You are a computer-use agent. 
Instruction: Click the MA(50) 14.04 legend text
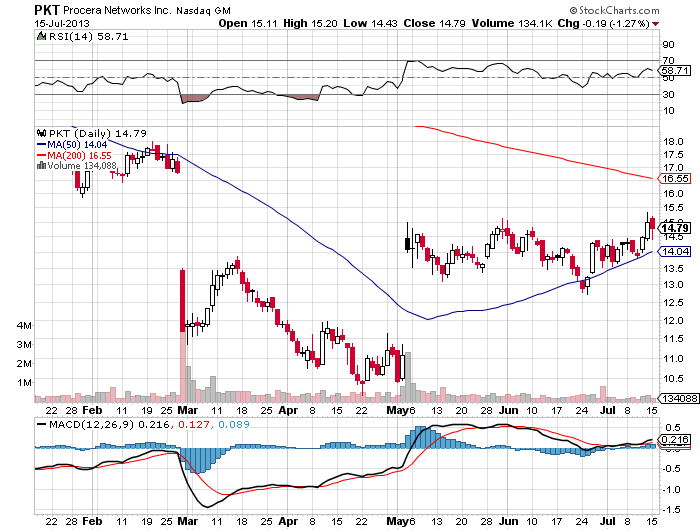tap(77, 145)
